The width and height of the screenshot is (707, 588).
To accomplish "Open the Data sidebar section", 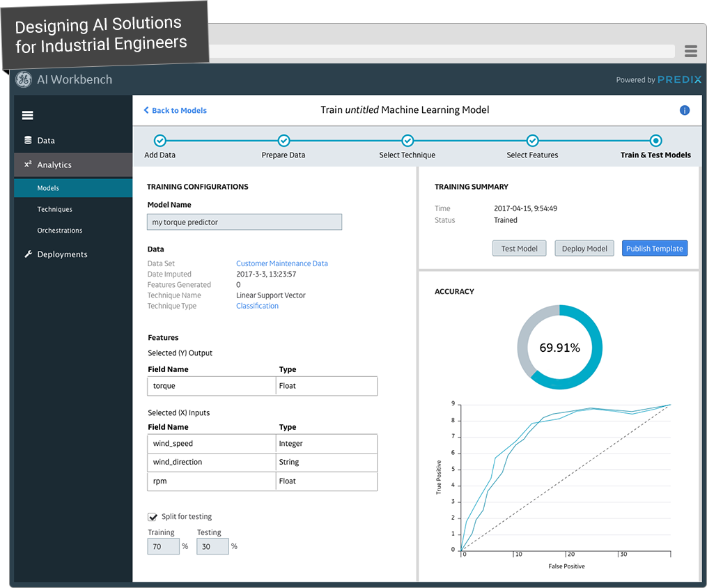I will click(x=73, y=140).
